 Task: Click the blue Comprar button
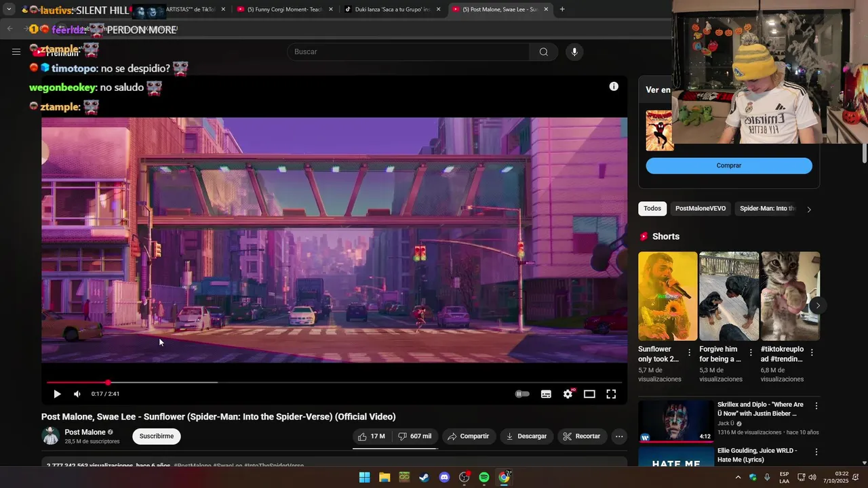[x=729, y=165]
